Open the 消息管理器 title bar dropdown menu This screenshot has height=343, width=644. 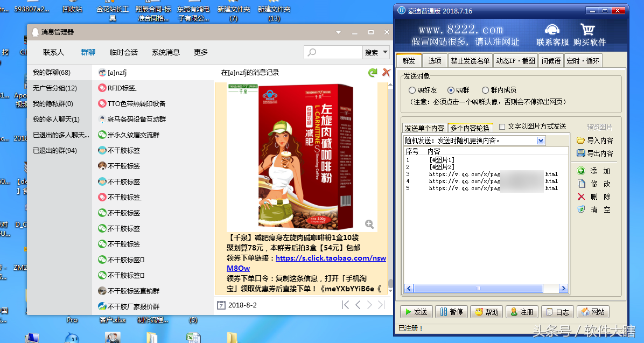coord(339,32)
